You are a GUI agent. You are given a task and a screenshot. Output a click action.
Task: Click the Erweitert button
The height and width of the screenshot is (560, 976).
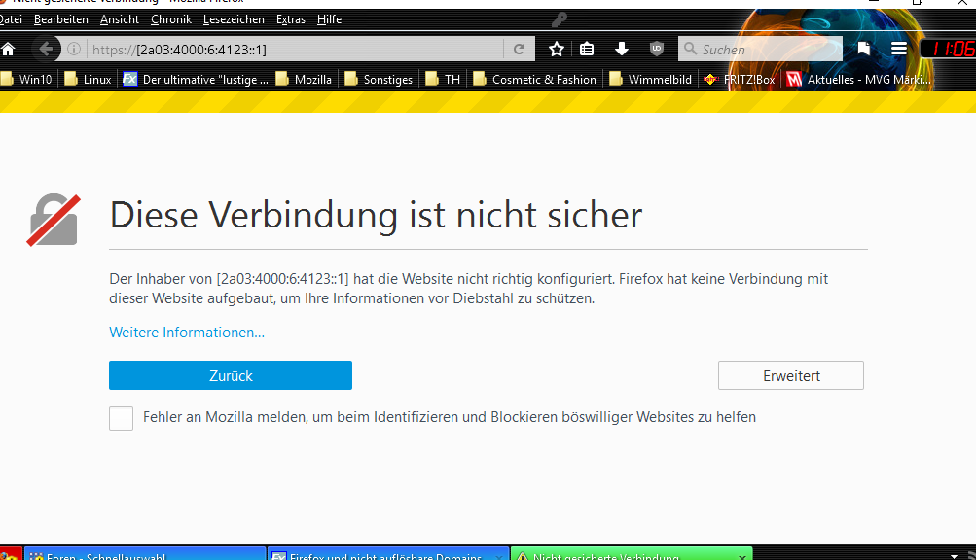click(790, 375)
